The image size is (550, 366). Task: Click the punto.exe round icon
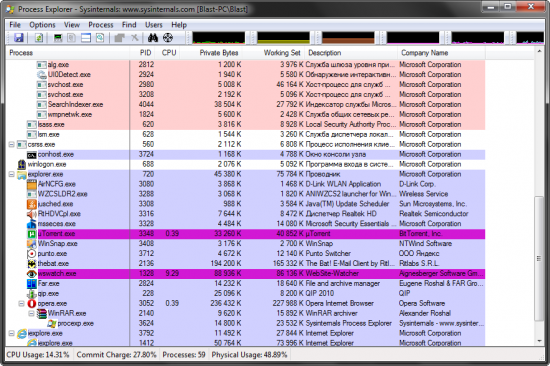point(32,254)
